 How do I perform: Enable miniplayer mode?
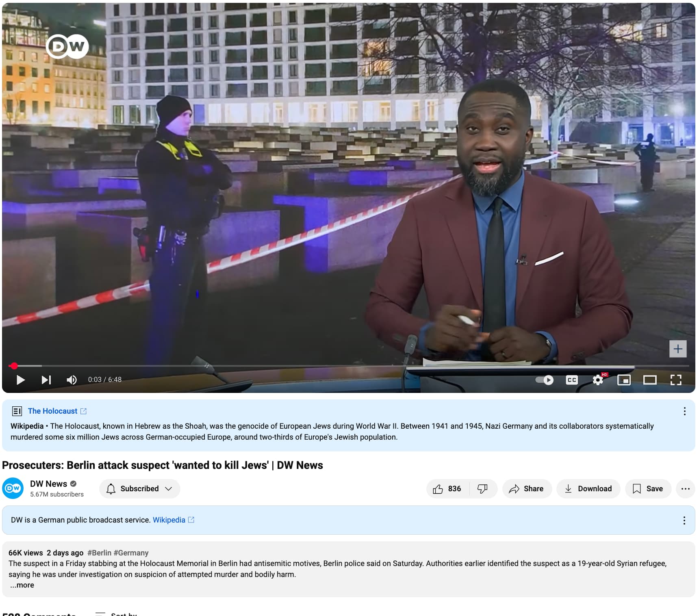(624, 380)
